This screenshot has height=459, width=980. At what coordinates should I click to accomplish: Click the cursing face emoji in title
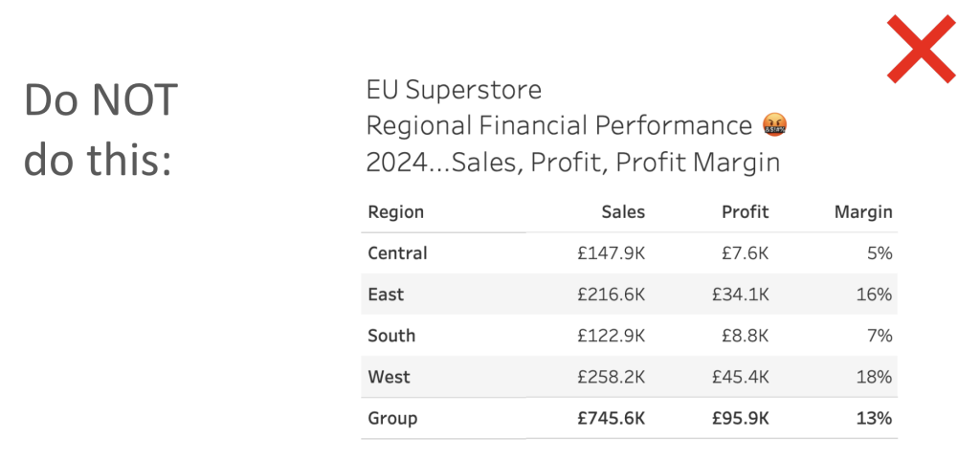[774, 126]
